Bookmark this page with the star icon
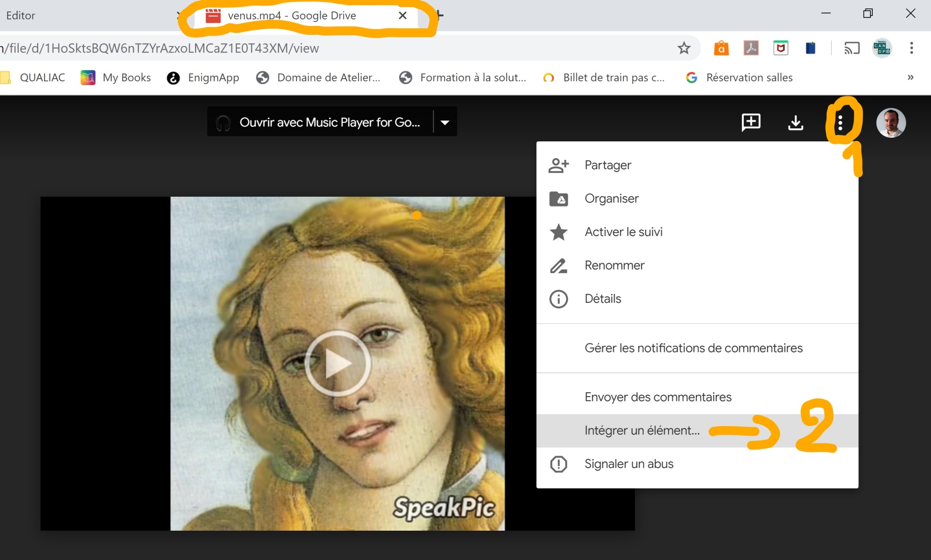This screenshot has height=560, width=931. click(x=683, y=48)
